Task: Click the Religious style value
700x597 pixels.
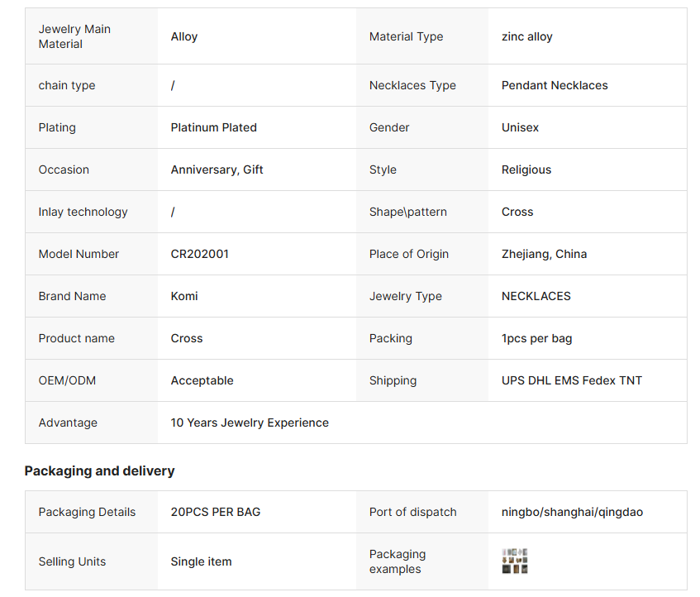Action: [526, 170]
